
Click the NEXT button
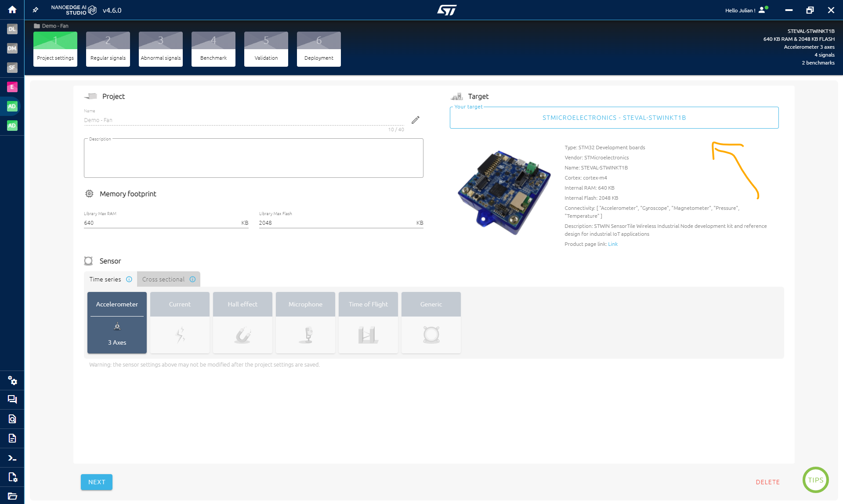pyautogui.click(x=96, y=482)
